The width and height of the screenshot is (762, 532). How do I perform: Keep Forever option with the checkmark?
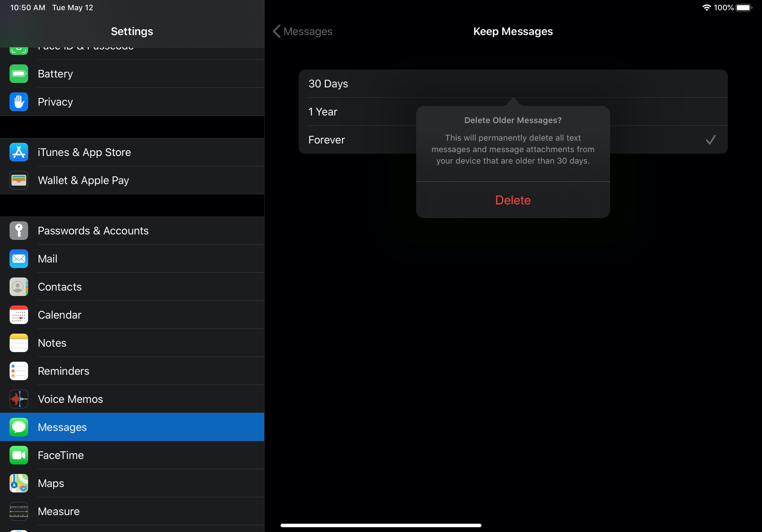point(326,140)
